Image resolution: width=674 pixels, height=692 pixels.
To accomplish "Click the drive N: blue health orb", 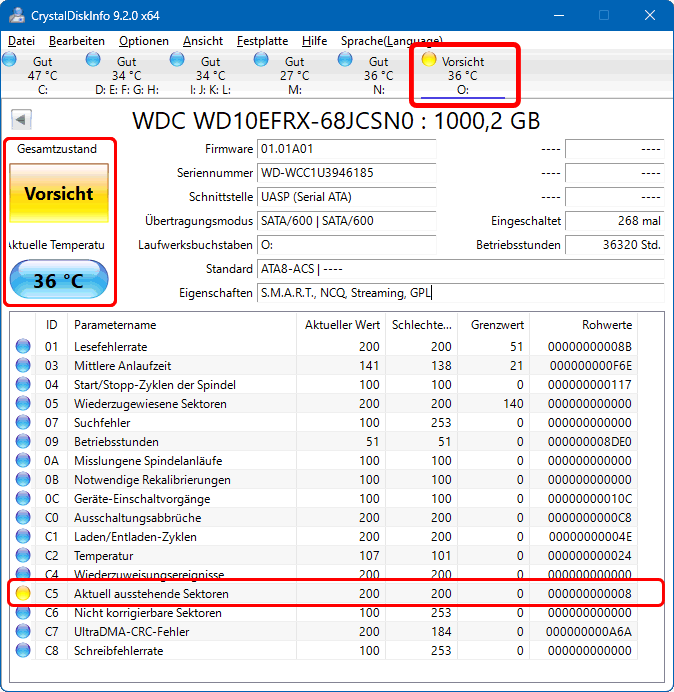I will tap(346, 60).
